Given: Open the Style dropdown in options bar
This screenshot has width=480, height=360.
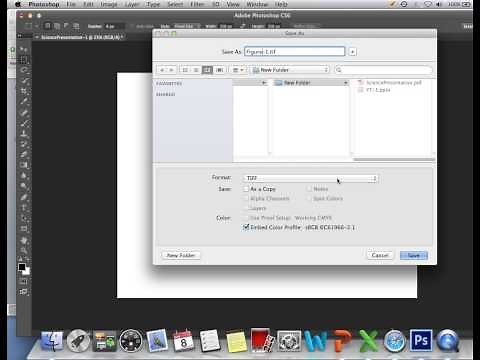Looking at the screenshot, I should [186, 26].
